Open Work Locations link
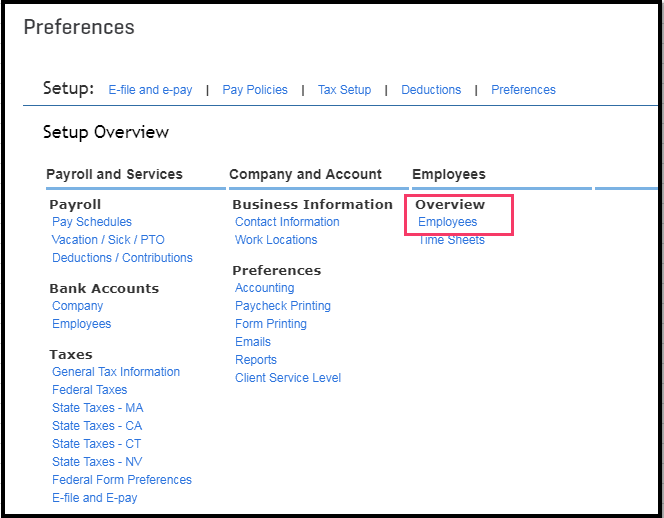 click(276, 240)
